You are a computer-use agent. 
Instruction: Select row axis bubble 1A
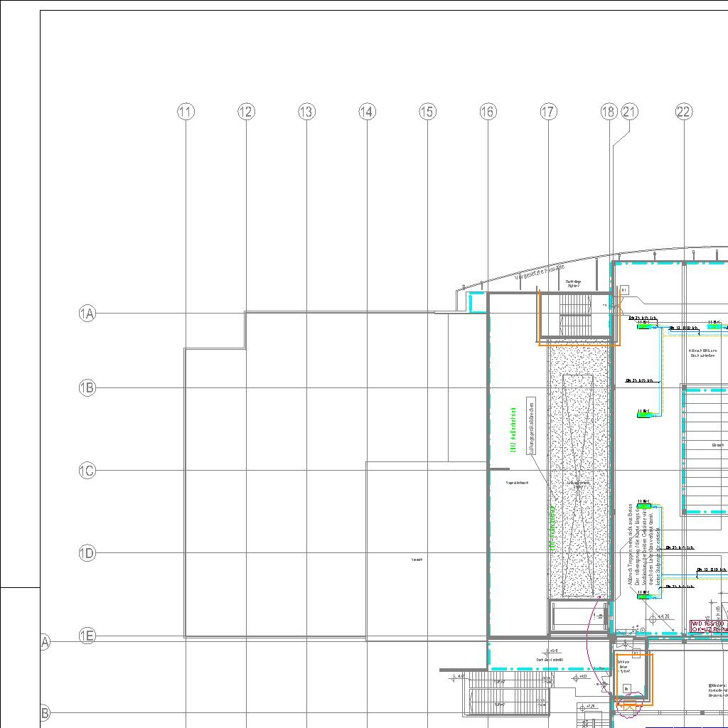87,314
